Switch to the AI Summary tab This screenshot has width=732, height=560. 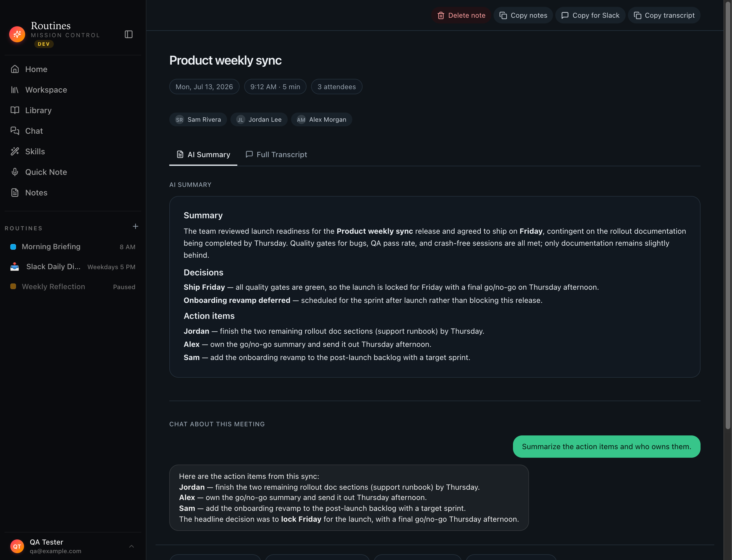203,155
